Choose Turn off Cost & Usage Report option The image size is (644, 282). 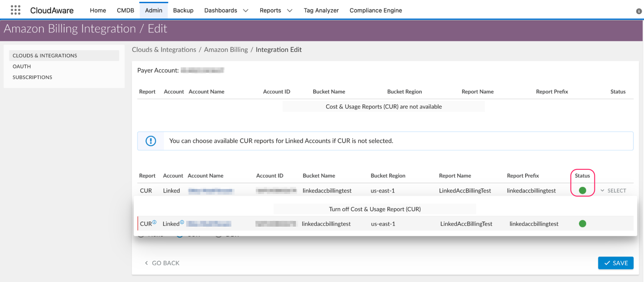pyautogui.click(x=374, y=209)
